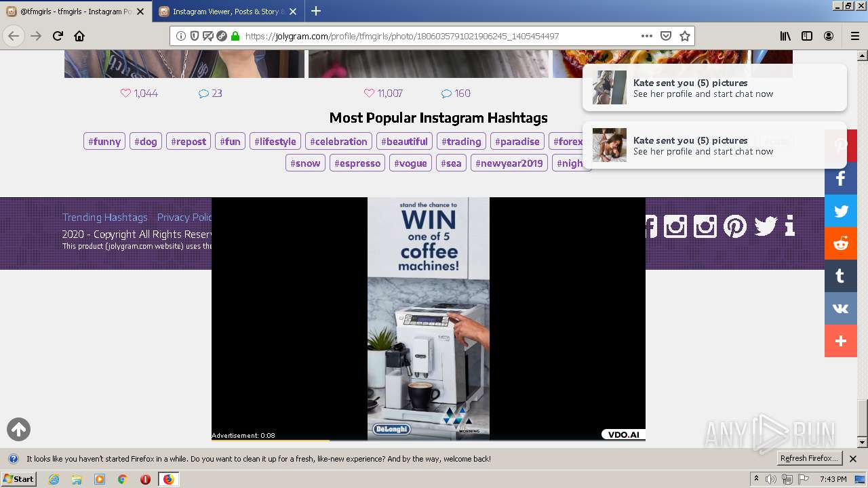Image resolution: width=868 pixels, height=488 pixels.
Task: Open the footer Twitter bird icon
Action: coord(766,226)
